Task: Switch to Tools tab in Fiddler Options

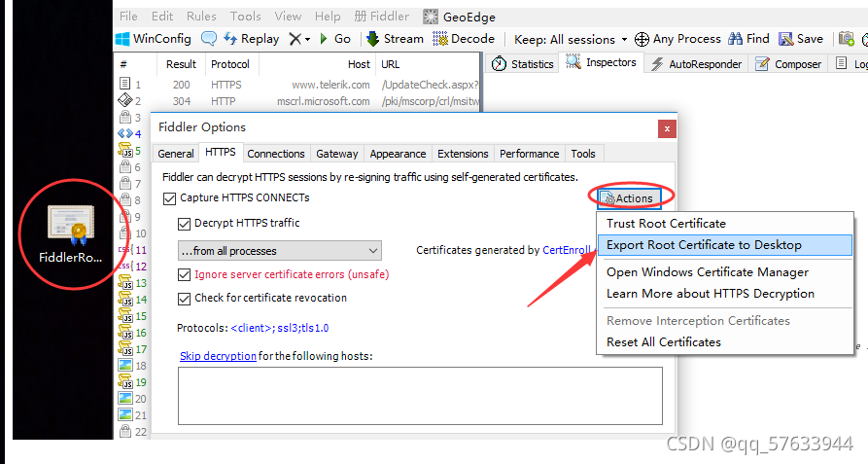Action: pos(583,154)
